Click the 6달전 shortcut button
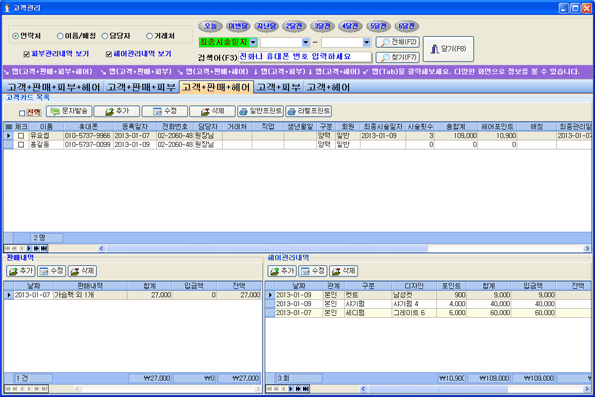This screenshot has height=397, width=595. [406, 26]
